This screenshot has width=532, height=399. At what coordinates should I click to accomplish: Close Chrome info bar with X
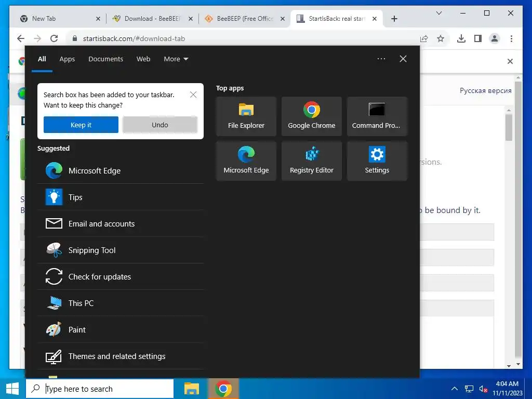pos(510,61)
